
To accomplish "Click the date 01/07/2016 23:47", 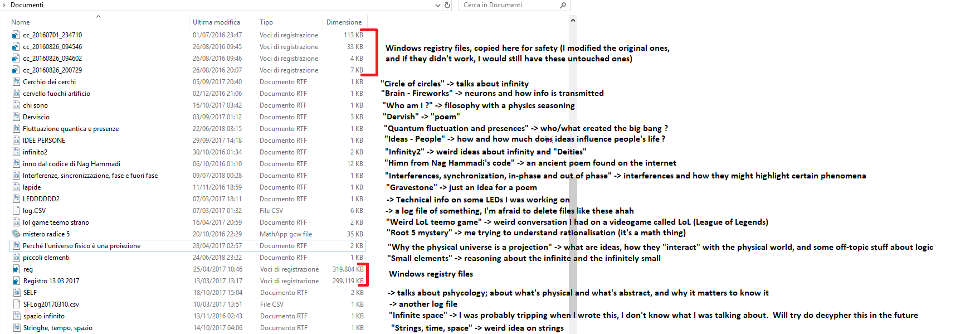I will (217, 35).
